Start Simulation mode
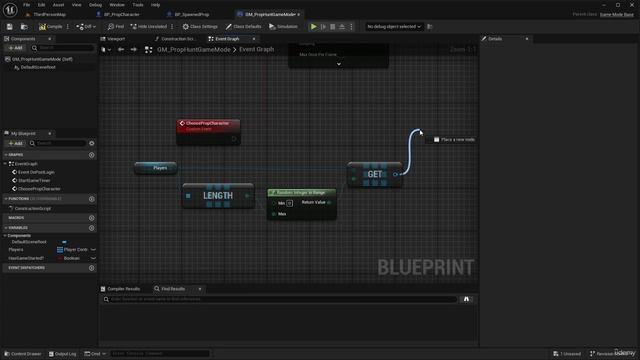Image resolution: width=640 pixels, height=360 pixels. (x=283, y=27)
